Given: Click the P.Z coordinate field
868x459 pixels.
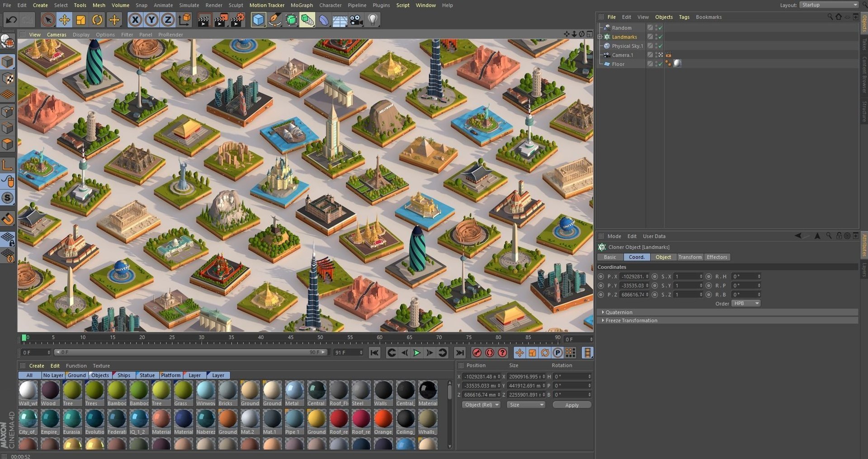Looking at the screenshot, I should 634,295.
